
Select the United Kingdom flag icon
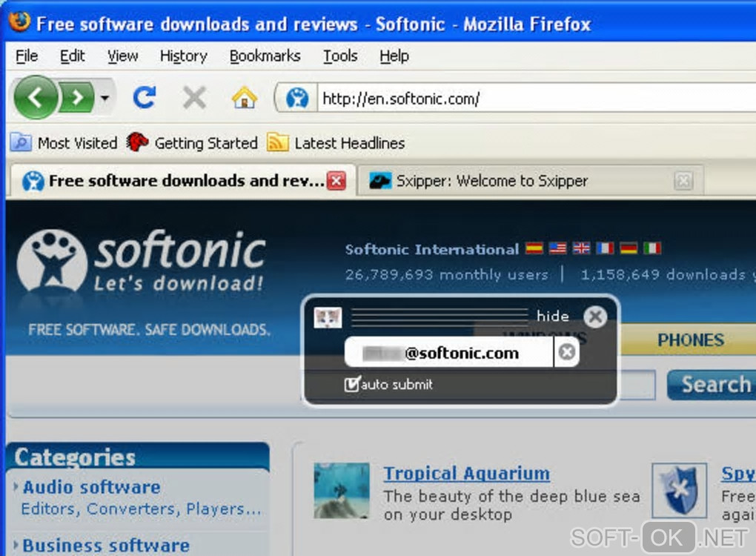581,248
